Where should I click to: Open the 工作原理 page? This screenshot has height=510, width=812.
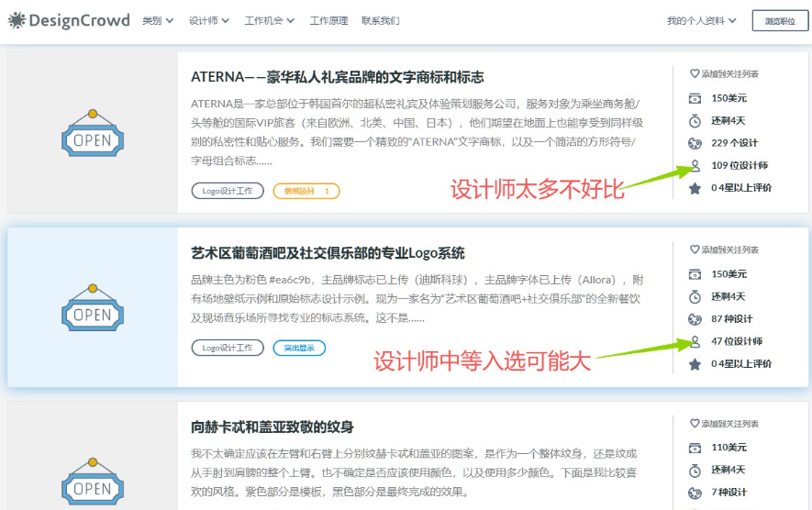328,21
